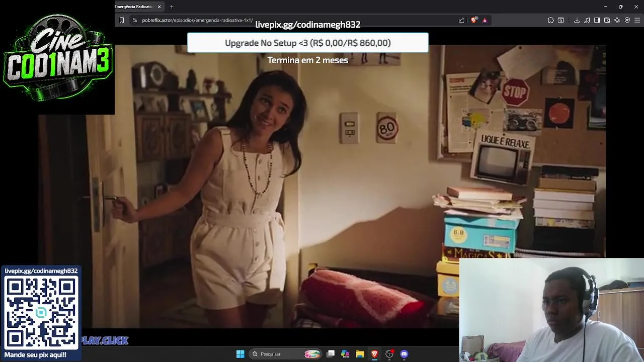Open OBS Studio from the taskbar
The image size is (644, 362).
[389, 354]
